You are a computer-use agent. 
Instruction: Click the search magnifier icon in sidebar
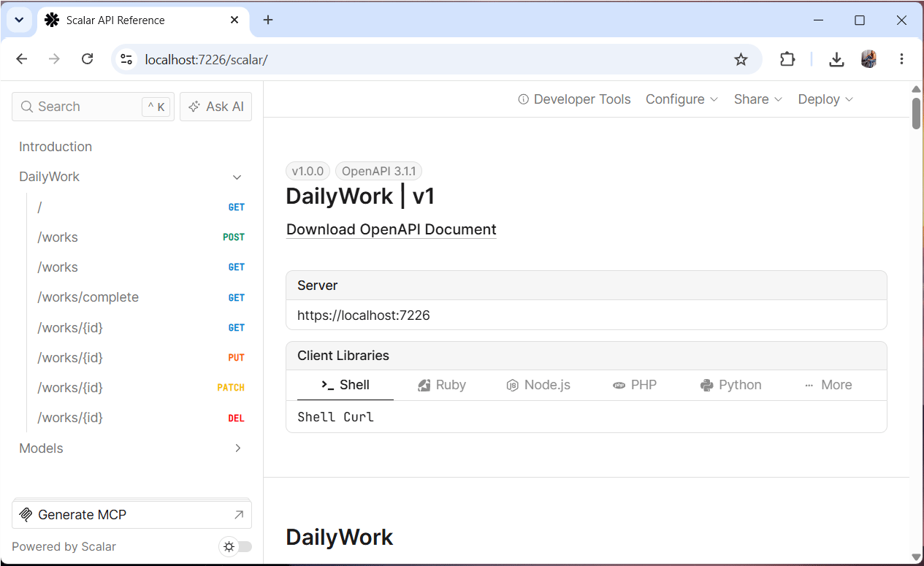pyautogui.click(x=27, y=107)
